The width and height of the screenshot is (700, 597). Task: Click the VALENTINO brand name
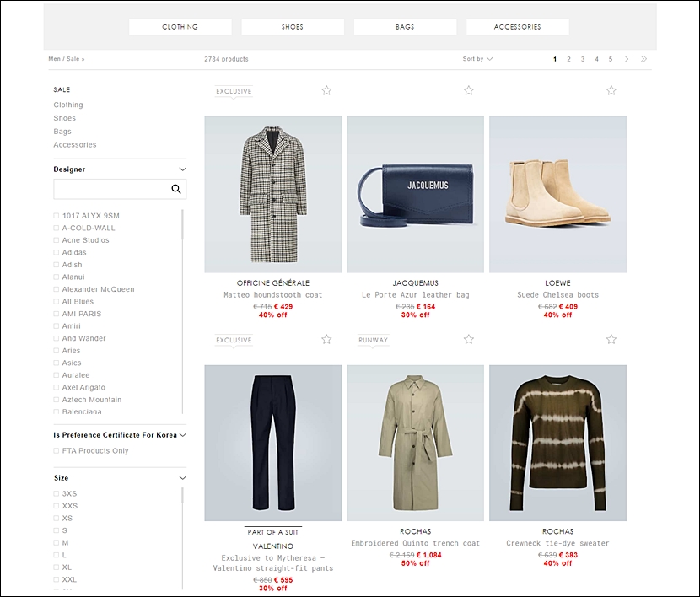[x=273, y=546]
